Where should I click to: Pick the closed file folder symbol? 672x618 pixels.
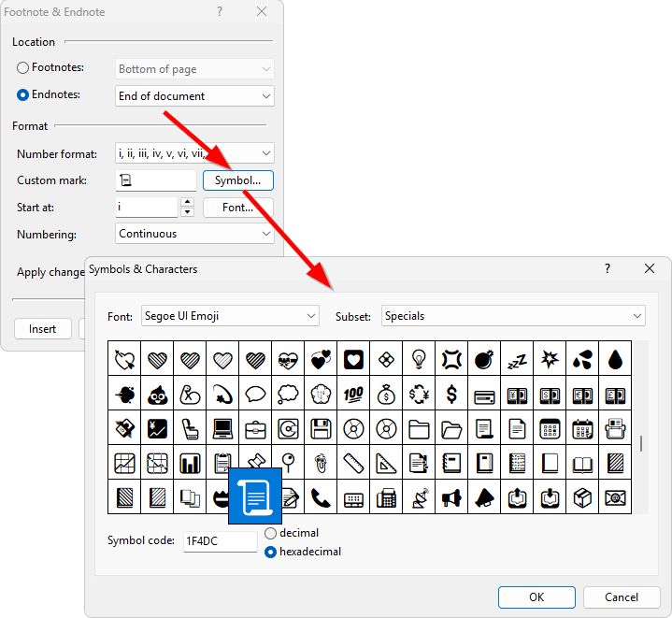coord(419,428)
